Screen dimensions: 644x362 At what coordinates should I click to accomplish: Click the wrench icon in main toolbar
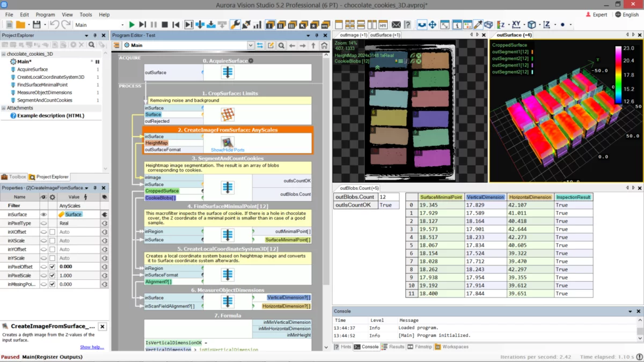click(235, 25)
